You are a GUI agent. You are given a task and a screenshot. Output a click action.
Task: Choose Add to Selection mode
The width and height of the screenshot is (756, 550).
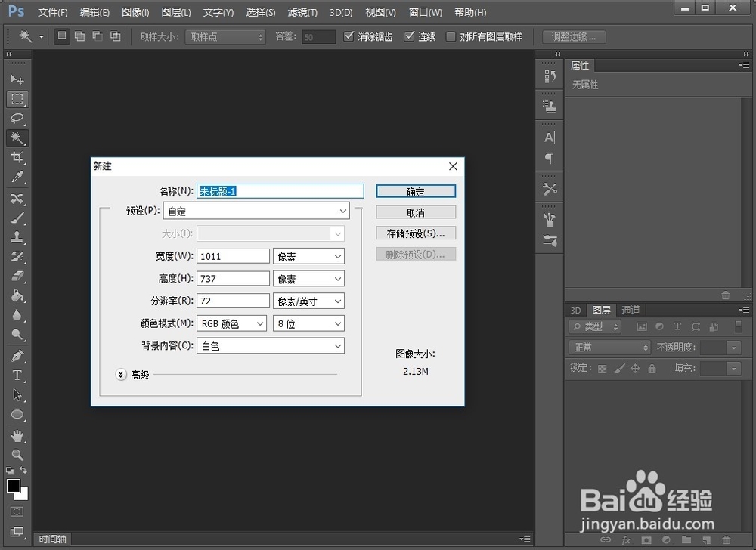pos(80,36)
